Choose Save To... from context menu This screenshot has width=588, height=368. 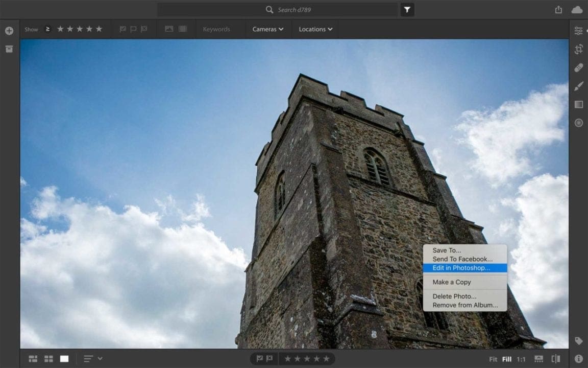tap(465, 250)
